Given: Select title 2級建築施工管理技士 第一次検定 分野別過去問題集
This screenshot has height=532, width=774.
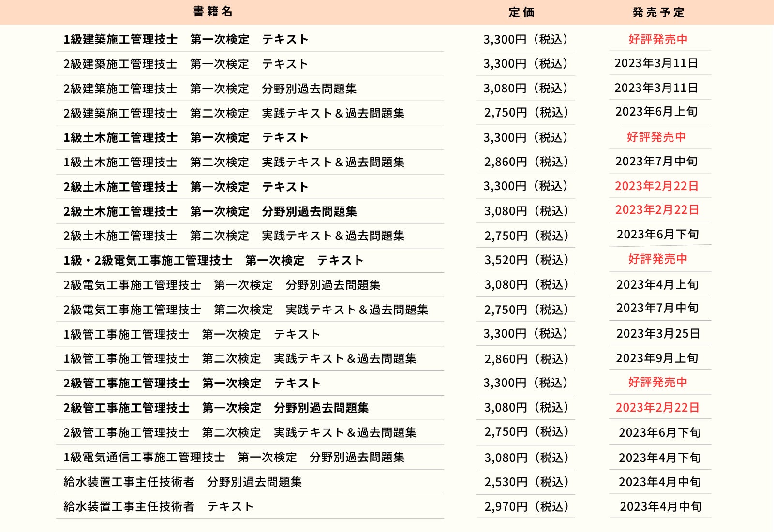Looking at the screenshot, I should tap(210, 89).
